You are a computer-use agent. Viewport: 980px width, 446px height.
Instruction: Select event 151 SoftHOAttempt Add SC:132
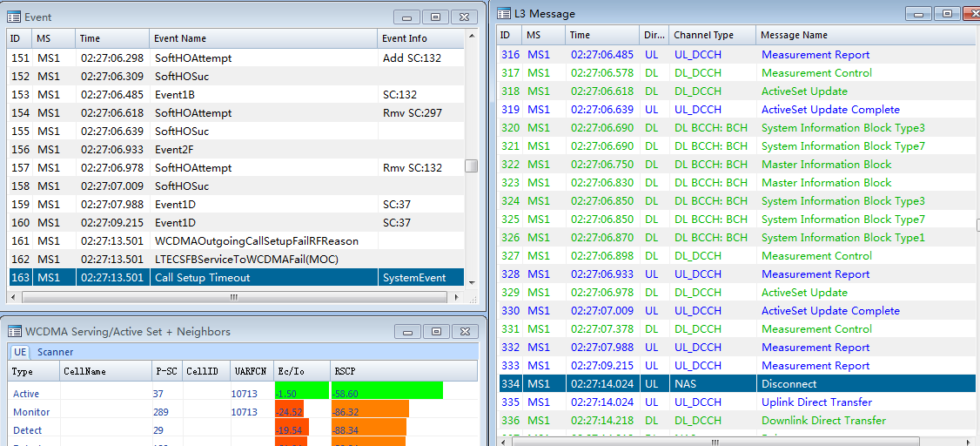pyautogui.click(x=236, y=58)
